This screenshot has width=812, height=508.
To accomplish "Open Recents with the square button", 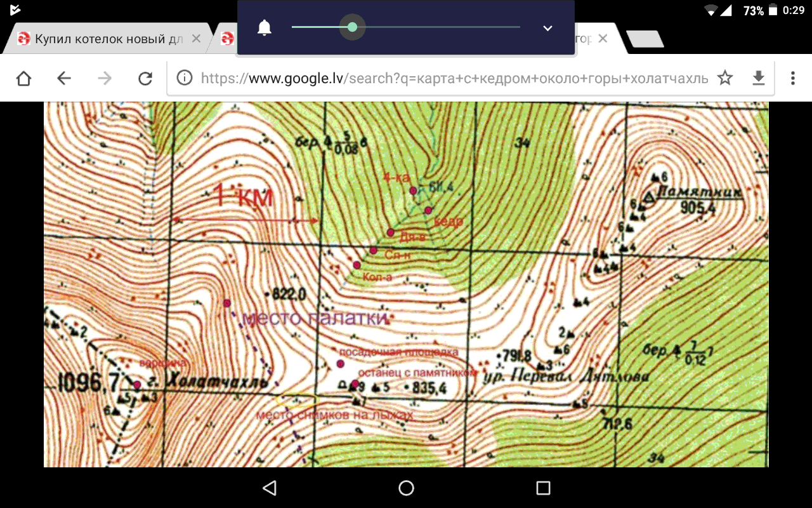I will 543,488.
